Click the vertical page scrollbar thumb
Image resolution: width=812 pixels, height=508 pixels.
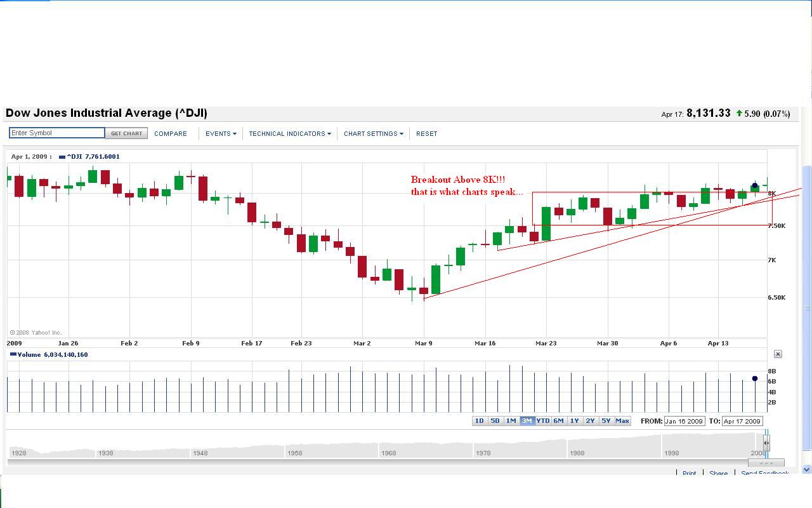click(807, 309)
